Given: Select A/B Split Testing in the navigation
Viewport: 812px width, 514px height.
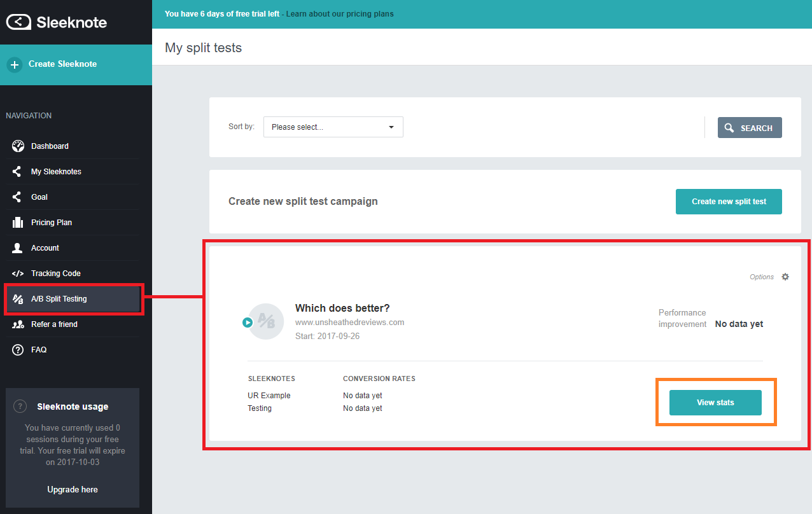Looking at the screenshot, I should point(73,299).
